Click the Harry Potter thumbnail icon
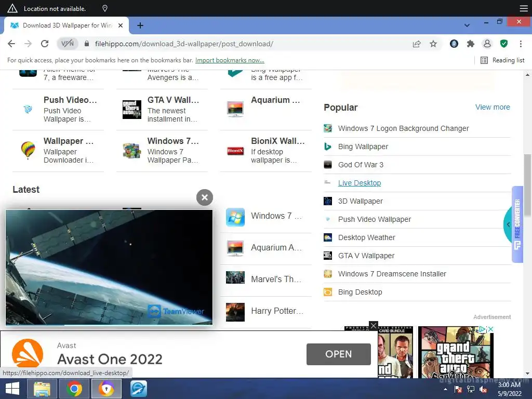532x399 pixels. click(x=235, y=312)
